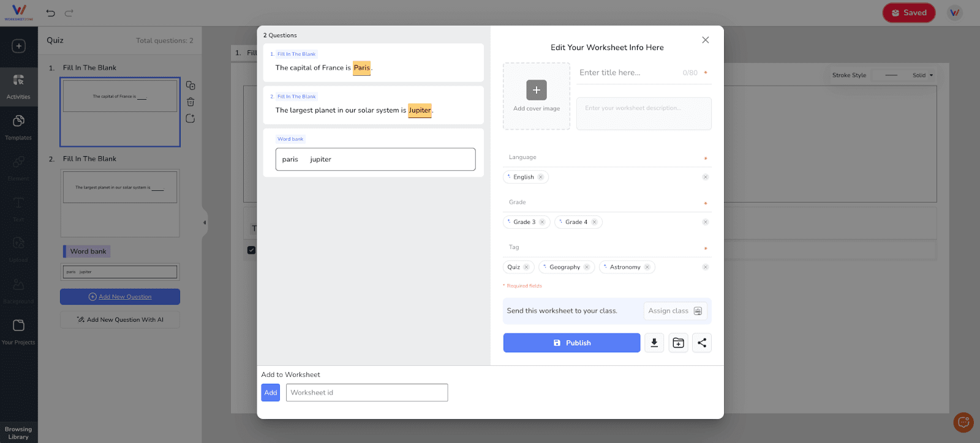Click the highlighted answer Jupiter
The image size is (980, 443).
tap(420, 111)
